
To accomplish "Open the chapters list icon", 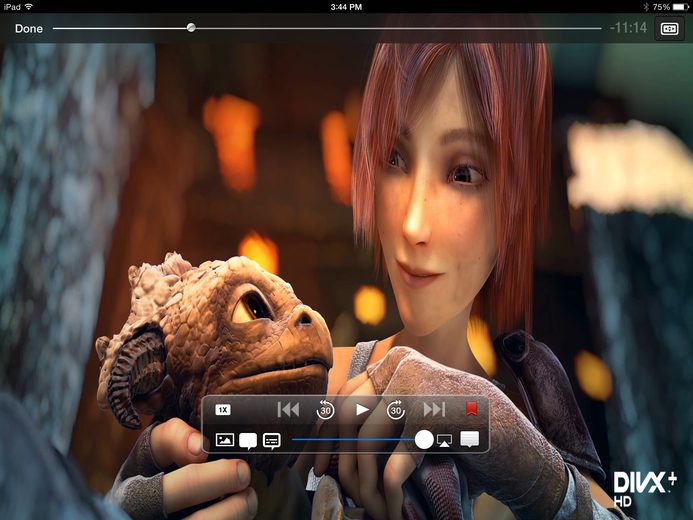I will click(x=469, y=440).
